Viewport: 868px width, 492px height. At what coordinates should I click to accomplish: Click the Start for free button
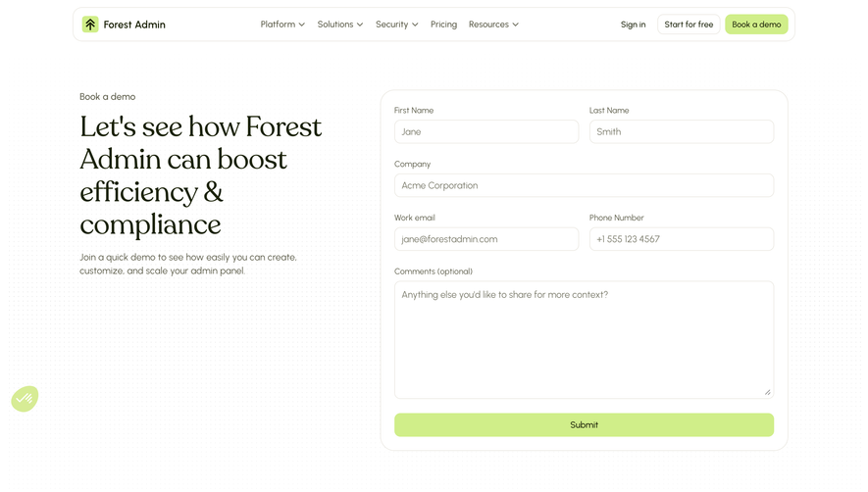[x=689, y=25]
